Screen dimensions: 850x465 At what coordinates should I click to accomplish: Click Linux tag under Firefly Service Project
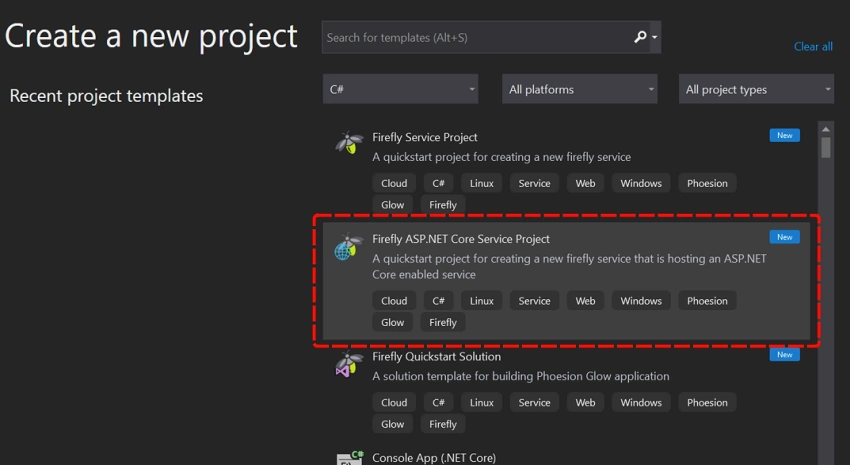(x=481, y=183)
